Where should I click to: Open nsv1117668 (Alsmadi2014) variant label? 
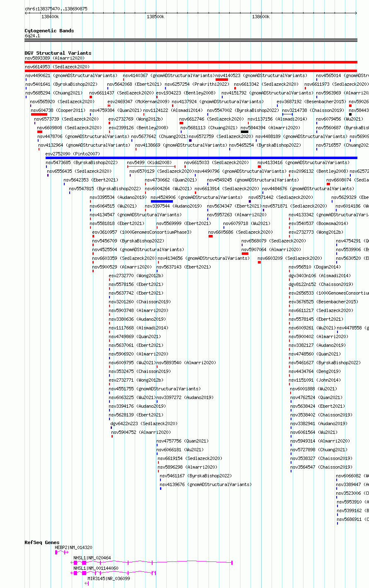138,328
